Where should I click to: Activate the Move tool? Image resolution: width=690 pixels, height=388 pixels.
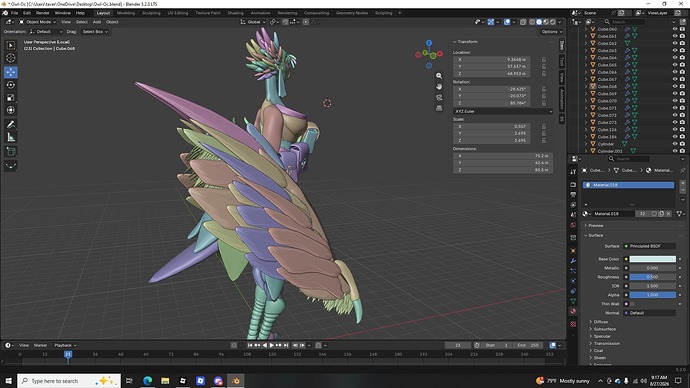pos(11,72)
